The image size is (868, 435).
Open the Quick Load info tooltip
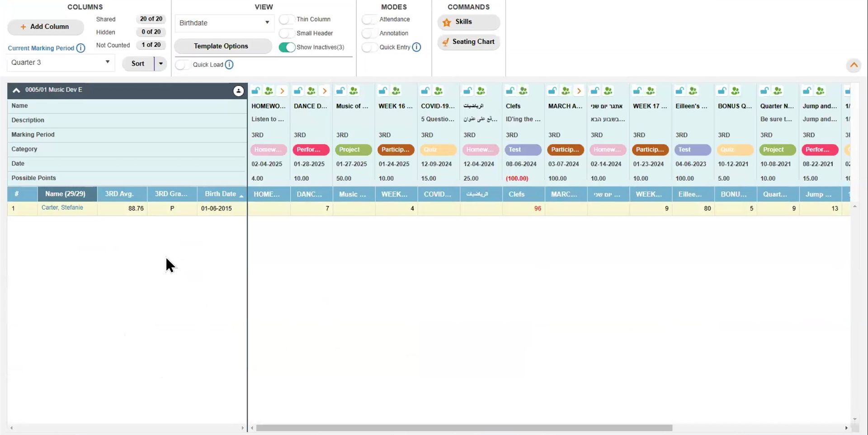pos(229,65)
